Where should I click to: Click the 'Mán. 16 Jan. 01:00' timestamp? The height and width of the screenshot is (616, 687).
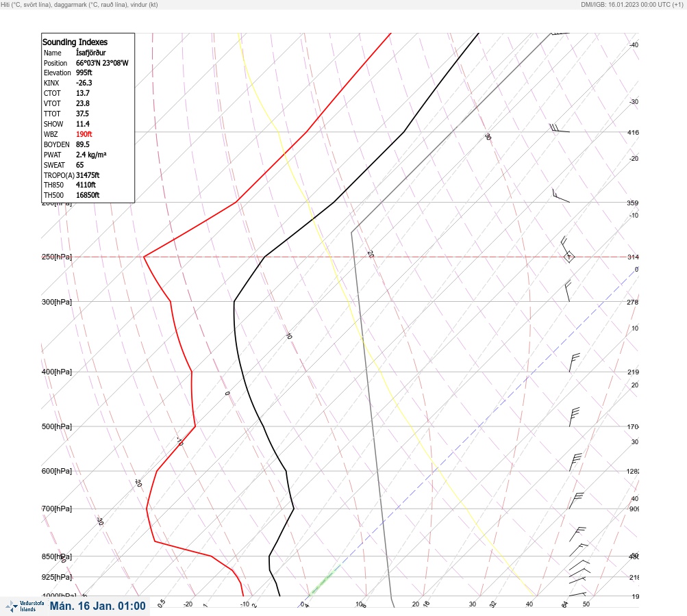tap(98, 606)
